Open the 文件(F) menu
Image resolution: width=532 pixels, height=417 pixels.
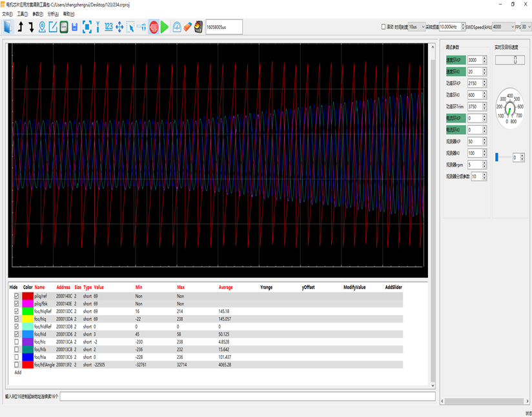click(x=7, y=14)
